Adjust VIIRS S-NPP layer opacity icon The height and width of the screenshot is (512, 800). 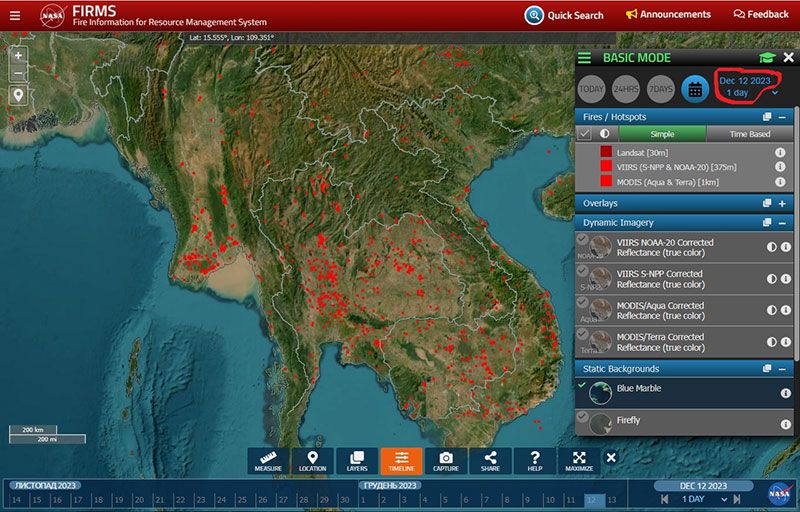tap(771, 279)
